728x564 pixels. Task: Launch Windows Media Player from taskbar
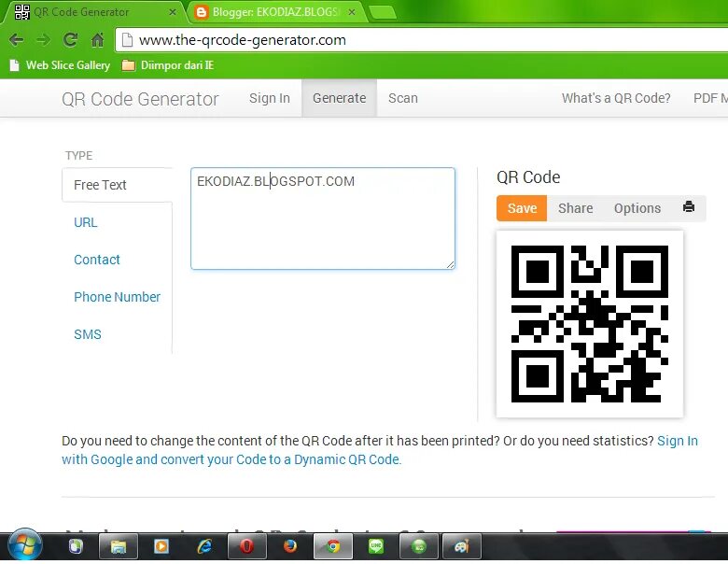pos(161,547)
